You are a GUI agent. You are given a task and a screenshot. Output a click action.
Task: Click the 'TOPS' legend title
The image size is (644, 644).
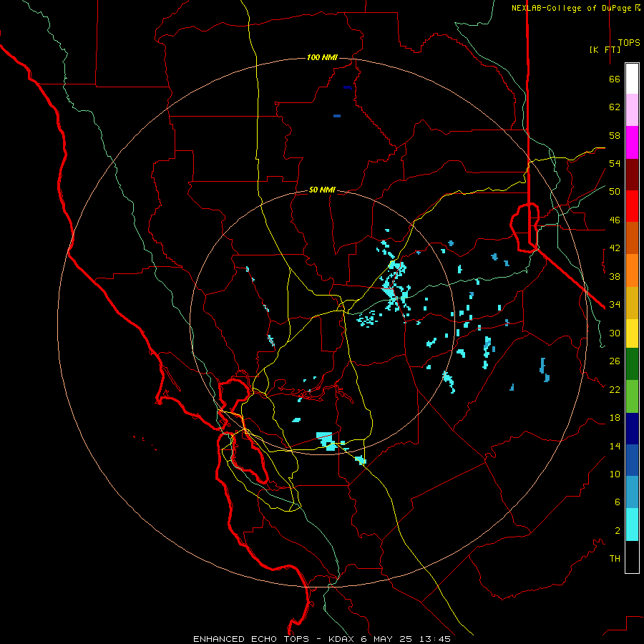[x=629, y=43]
